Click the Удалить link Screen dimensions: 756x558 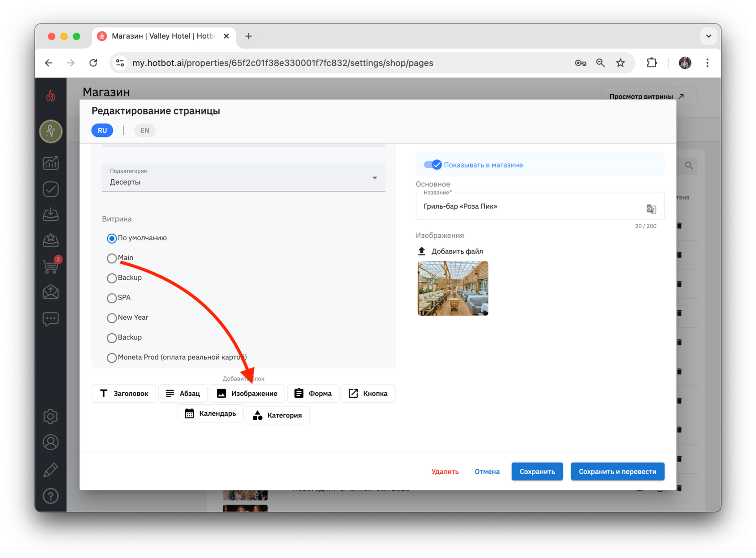tap(445, 472)
